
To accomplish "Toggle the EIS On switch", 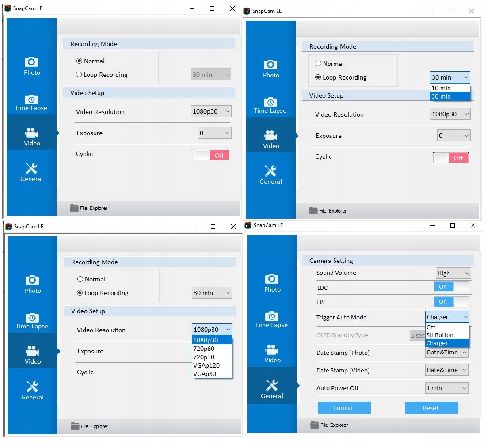I will pos(451,302).
